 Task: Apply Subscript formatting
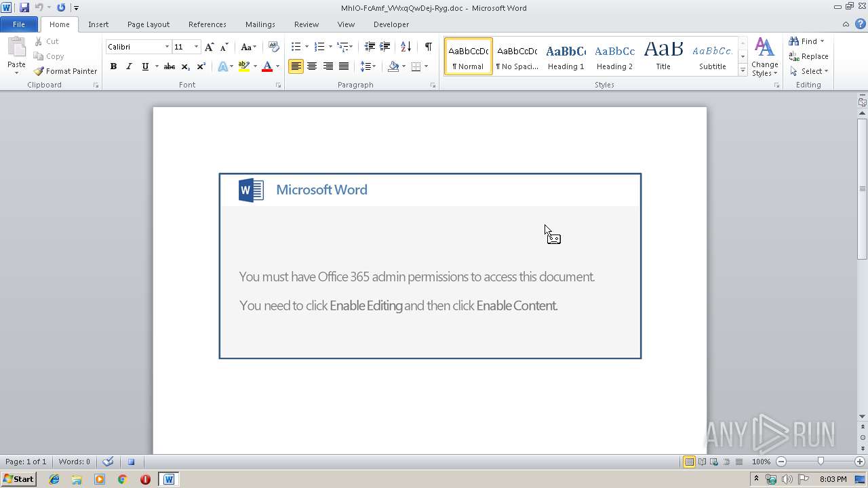coord(185,66)
